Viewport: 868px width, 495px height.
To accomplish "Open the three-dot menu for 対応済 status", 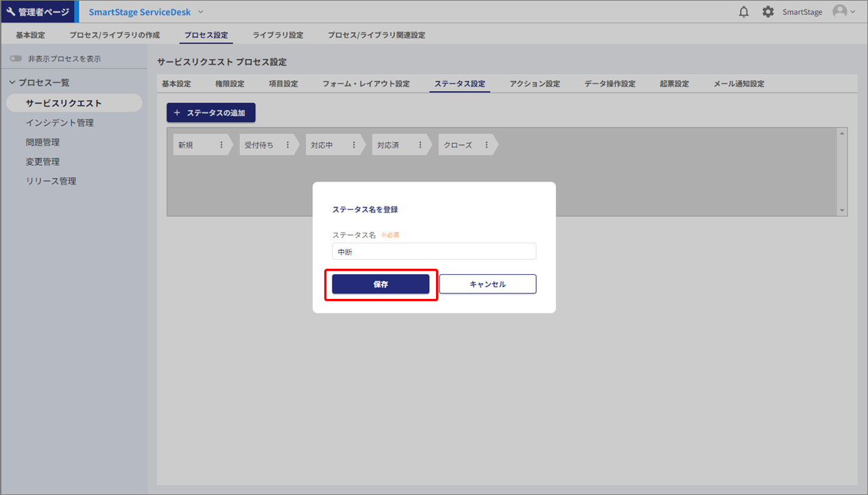I will click(420, 145).
